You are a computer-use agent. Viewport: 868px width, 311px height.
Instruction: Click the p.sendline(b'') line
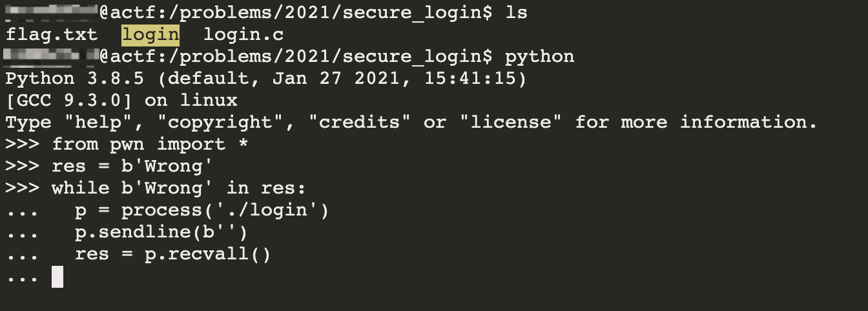[161, 232]
